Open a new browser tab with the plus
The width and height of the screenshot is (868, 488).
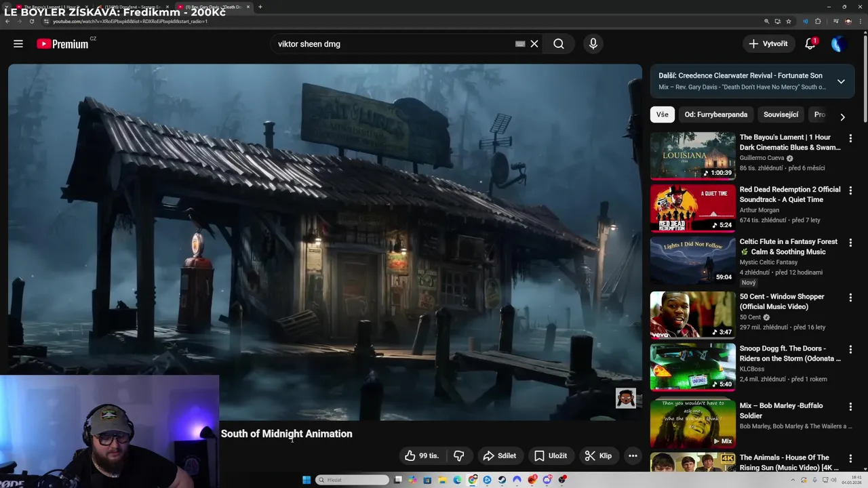pyautogui.click(x=260, y=7)
